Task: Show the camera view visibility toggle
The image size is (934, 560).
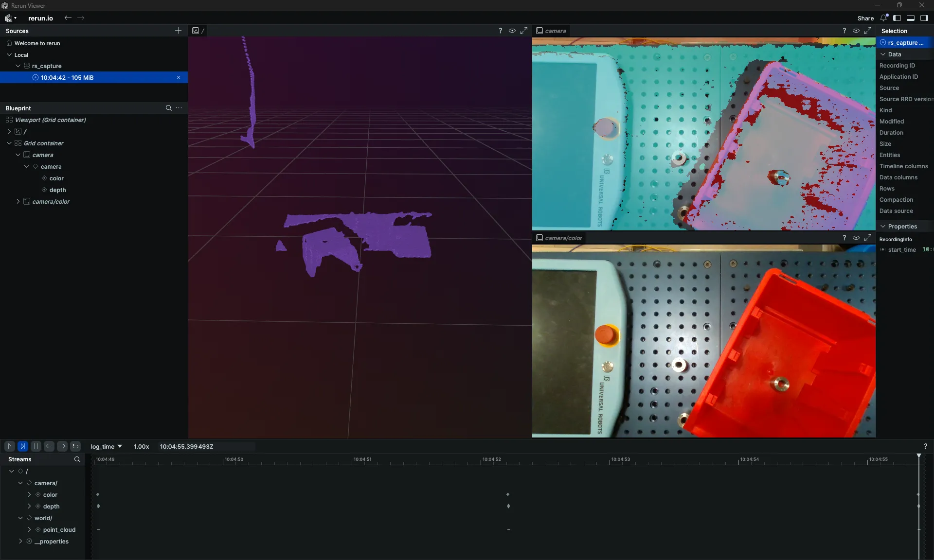Action: [856, 30]
